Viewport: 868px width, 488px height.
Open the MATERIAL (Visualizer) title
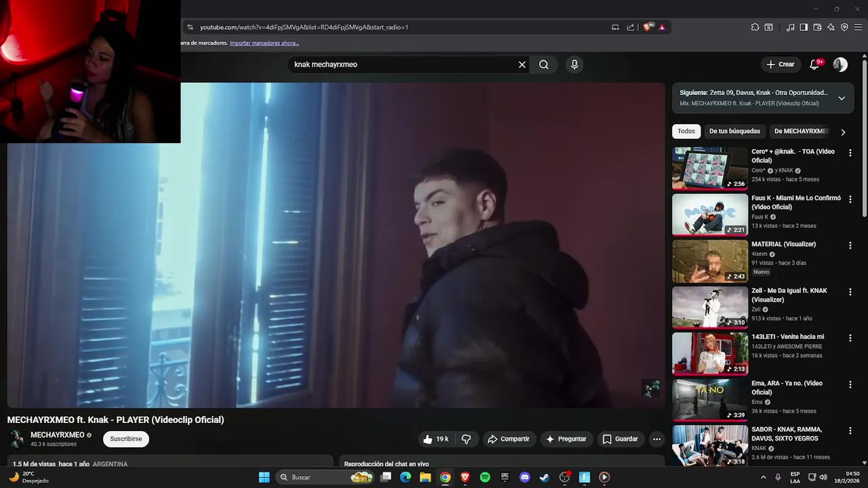783,244
